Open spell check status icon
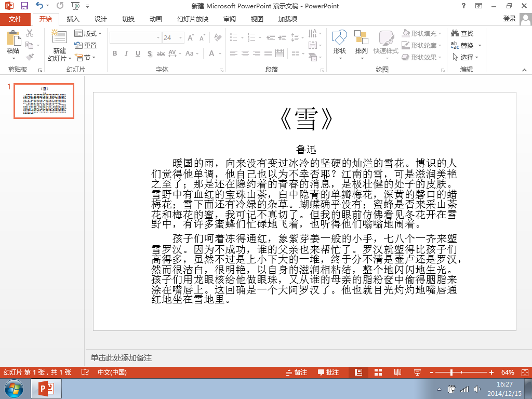This screenshot has width=532, height=399. click(85, 372)
